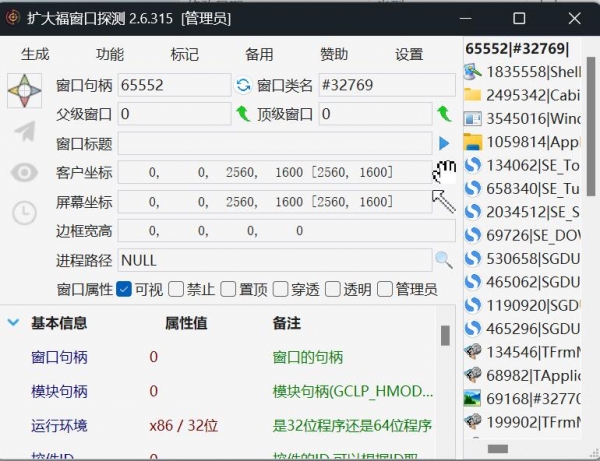
Task: Click the 客户坐标 coordinates field
Action: 275,172
